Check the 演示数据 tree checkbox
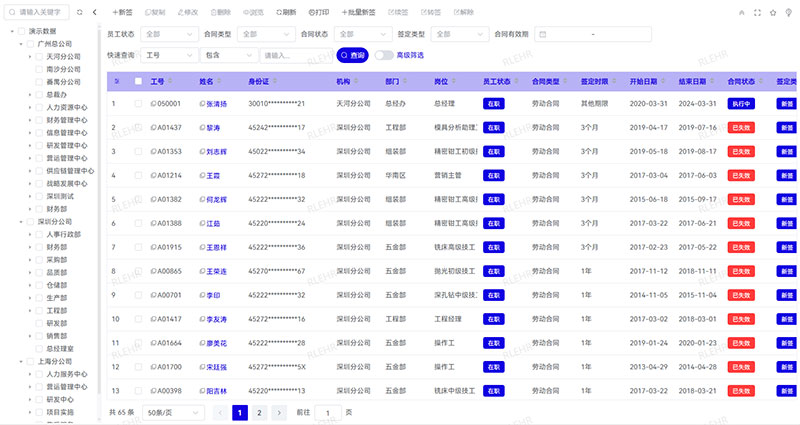800x425 pixels. [x=21, y=31]
